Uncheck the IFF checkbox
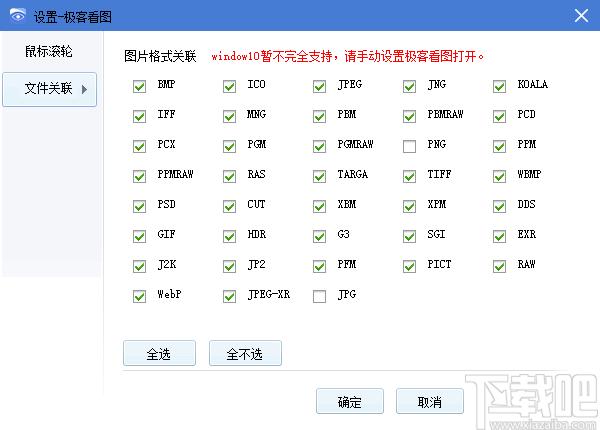600x430 pixels. [139, 116]
